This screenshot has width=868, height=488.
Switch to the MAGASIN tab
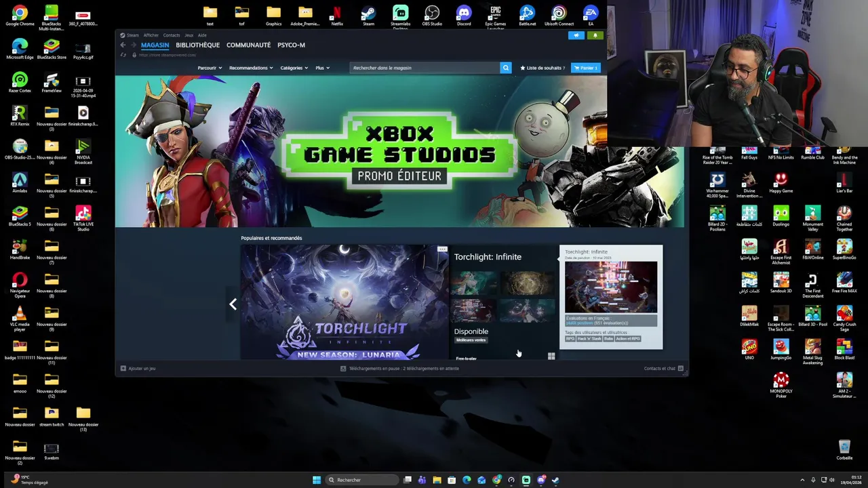click(155, 45)
